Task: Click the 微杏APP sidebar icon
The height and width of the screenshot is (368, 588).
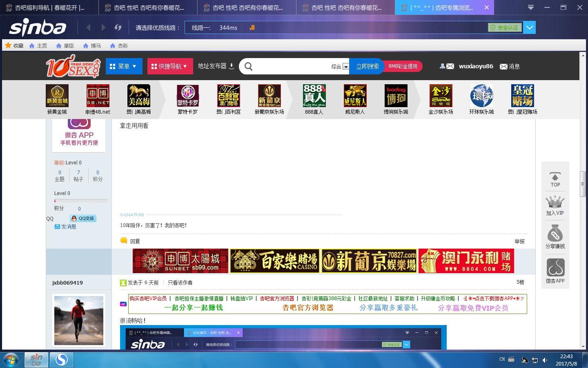Action: tap(555, 268)
